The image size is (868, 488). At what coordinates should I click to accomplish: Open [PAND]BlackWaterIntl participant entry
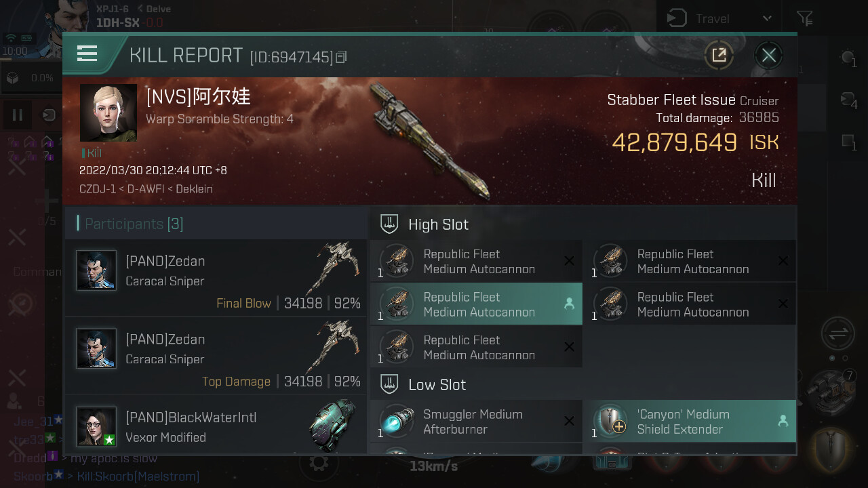[216, 425]
